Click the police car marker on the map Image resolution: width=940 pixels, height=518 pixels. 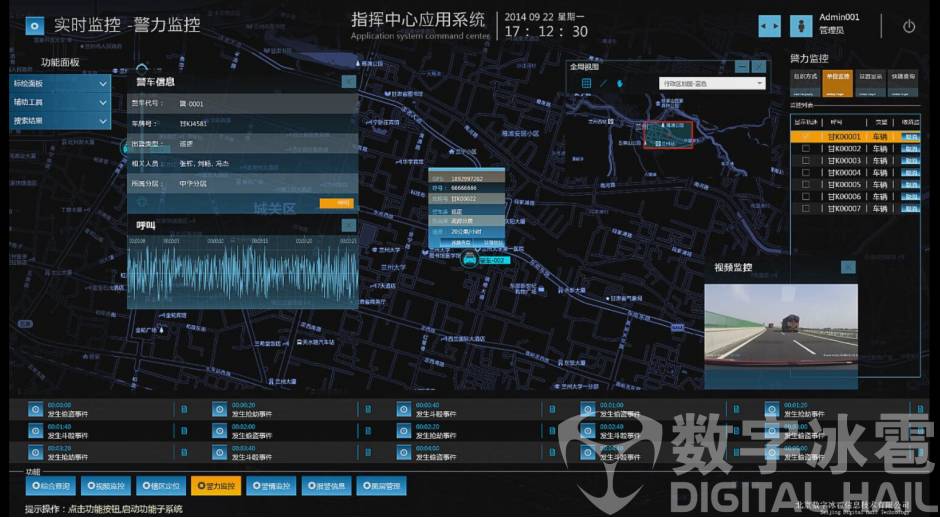coord(469,260)
